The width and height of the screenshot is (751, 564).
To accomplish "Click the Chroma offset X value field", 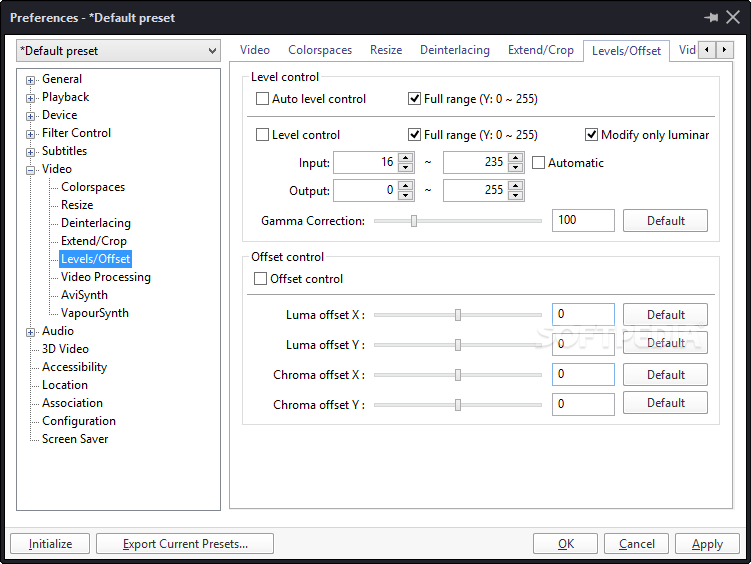I will coord(583,374).
